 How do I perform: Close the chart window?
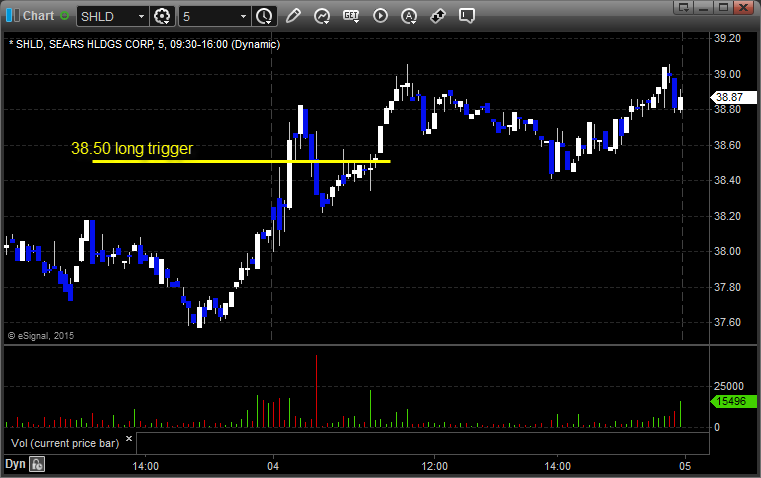[x=743, y=8]
